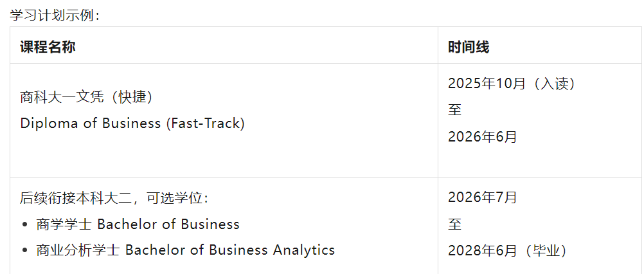The width and height of the screenshot is (644, 274).
Task: Select the 课程名称 column header
Action: click(x=48, y=47)
